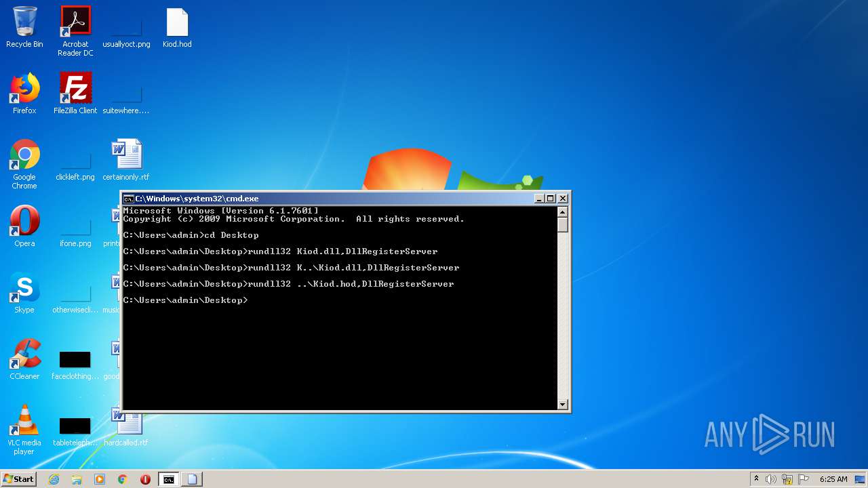Open Firefox desktop shortcut
Viewport: 868px width, 488px height.
pyautogui.click(x=24, y=94)
